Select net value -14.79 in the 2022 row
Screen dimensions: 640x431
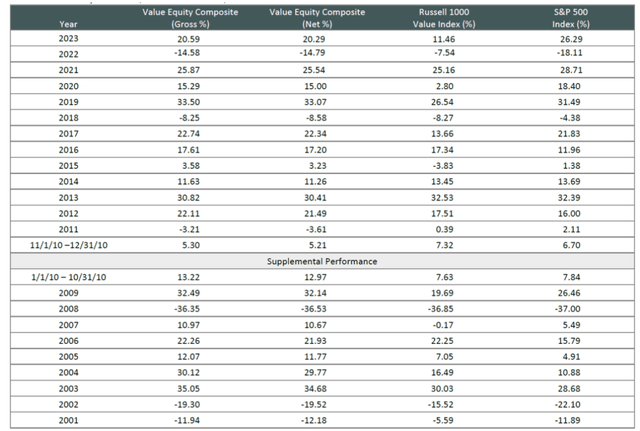coord(312,53)
